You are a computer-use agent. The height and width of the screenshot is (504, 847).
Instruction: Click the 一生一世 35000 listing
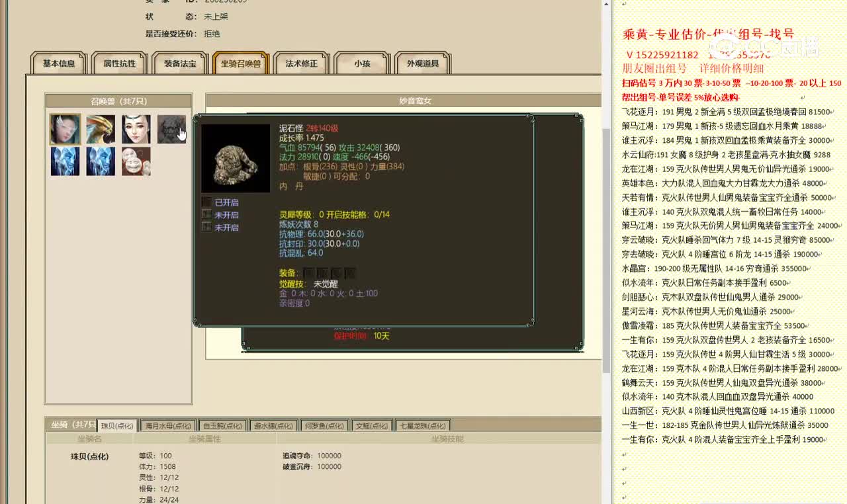click(725, 425)
